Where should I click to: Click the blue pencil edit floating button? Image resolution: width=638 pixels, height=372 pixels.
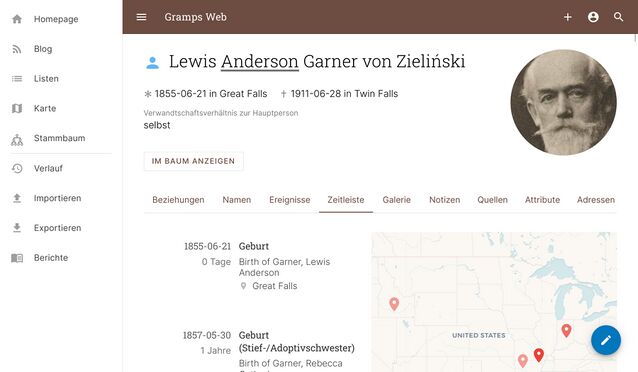click(x=606, y=340)
